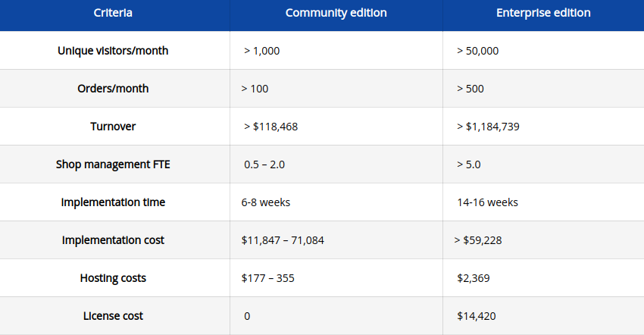
Task: Click the > 50,000 visitors cell
Action: click(x=477, y=51)
